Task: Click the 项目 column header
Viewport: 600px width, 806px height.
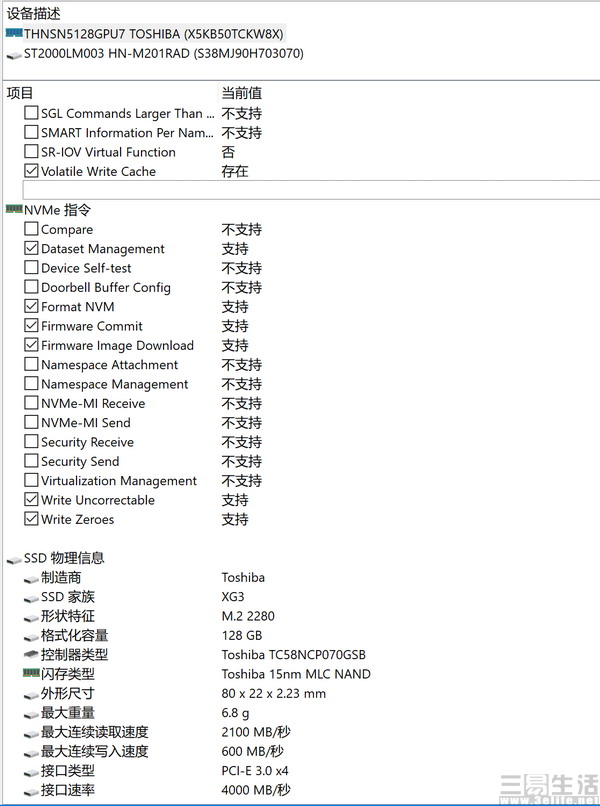Action: tap(20, 93)
